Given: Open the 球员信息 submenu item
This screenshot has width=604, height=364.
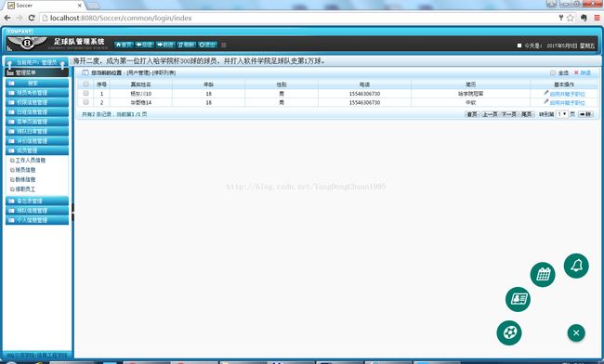Looking at the screenshot, I should [25, 170].
